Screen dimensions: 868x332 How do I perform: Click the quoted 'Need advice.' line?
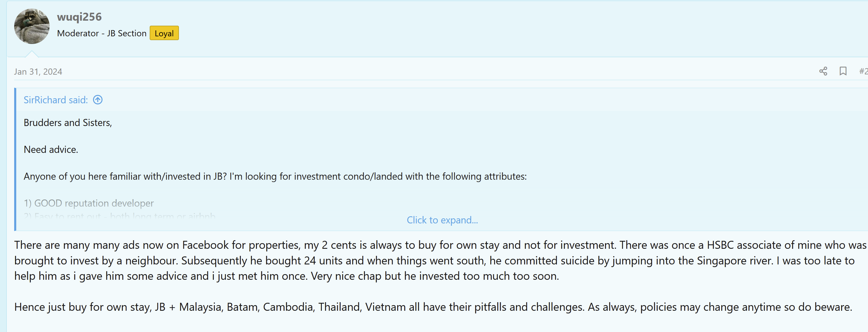pyautogui.click(x=51, y=150)
